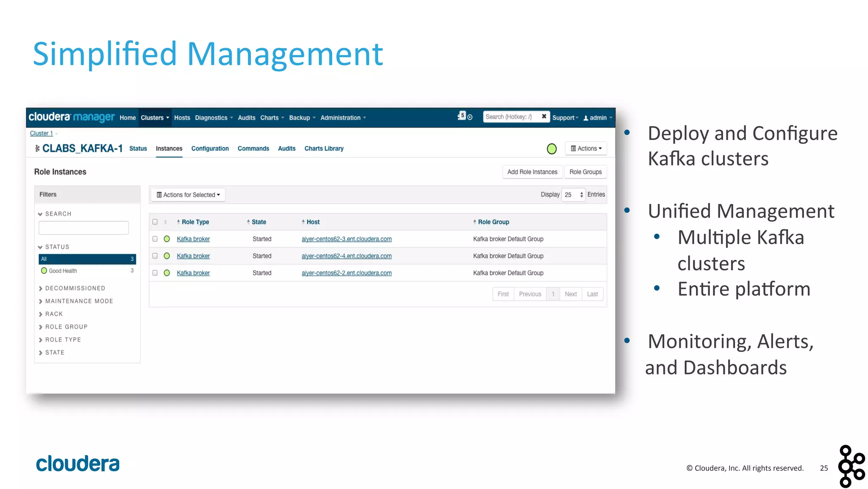
Task: Open the Support dropdown
Action: coord(565,118)
